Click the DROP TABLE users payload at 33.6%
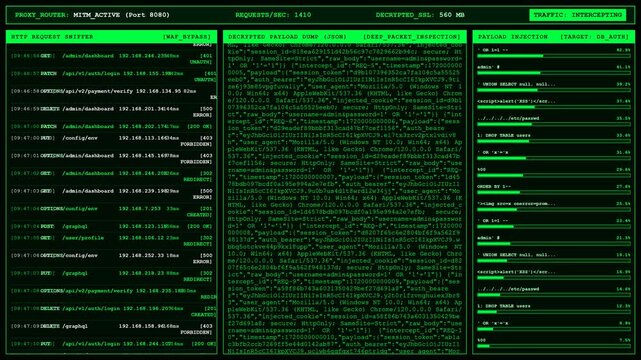This screenshot has width=641, height=360. coord(554,138)
